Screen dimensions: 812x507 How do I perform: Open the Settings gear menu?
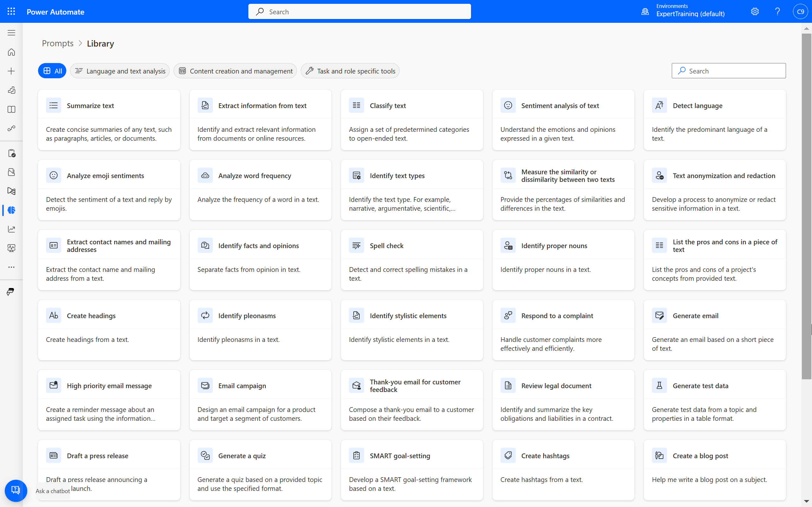coord(755,11)
